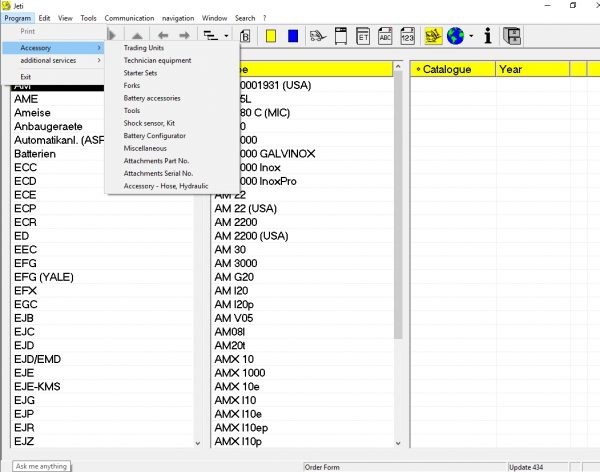Click the back arrow toolbar icon

coord(163,36)
